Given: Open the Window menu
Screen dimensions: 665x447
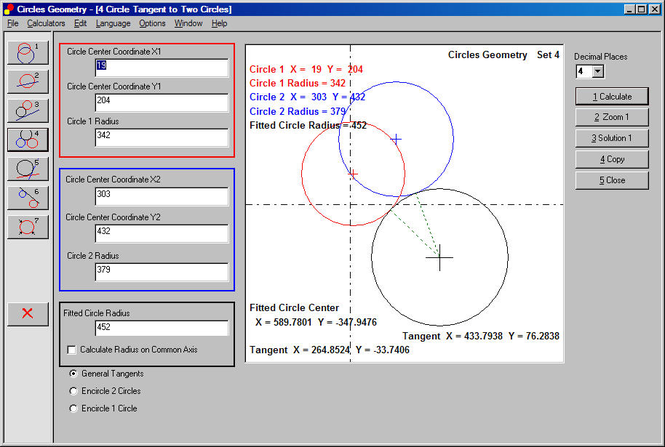Looking at the screenshot, I should coord(188,23).
